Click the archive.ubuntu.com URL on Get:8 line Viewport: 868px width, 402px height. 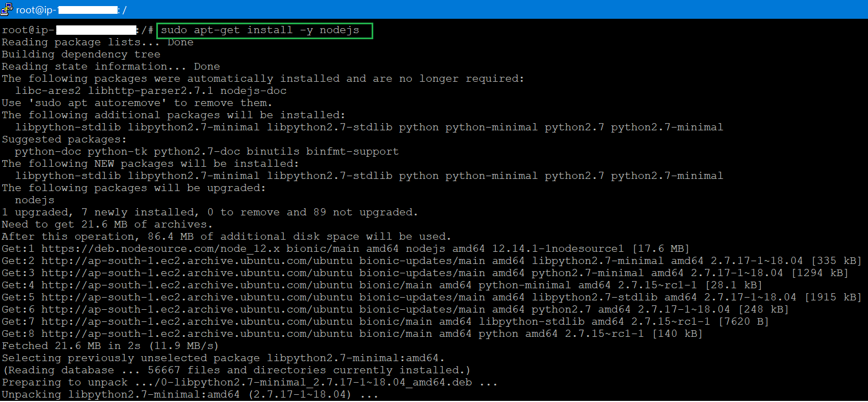(x=197, y=334)
